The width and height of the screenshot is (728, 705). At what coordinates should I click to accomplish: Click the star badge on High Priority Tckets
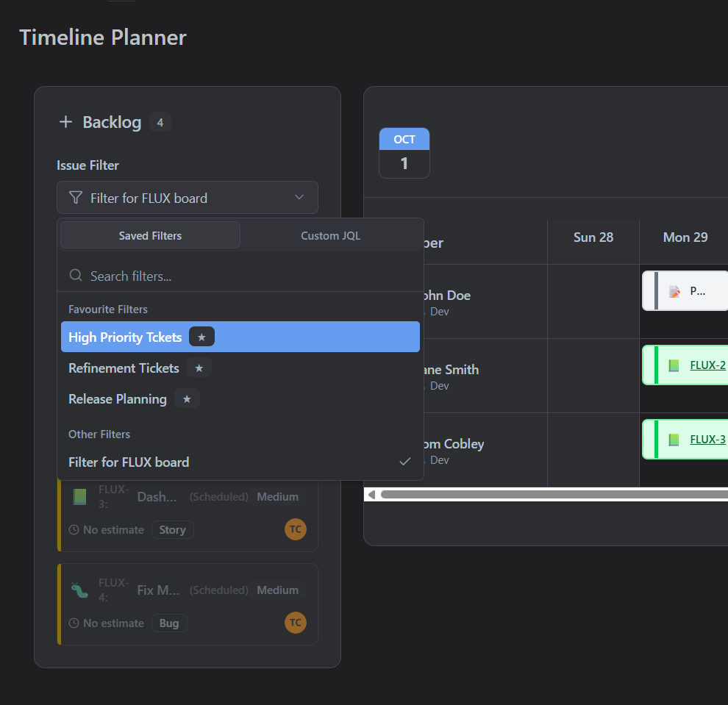tap(201, 337)
